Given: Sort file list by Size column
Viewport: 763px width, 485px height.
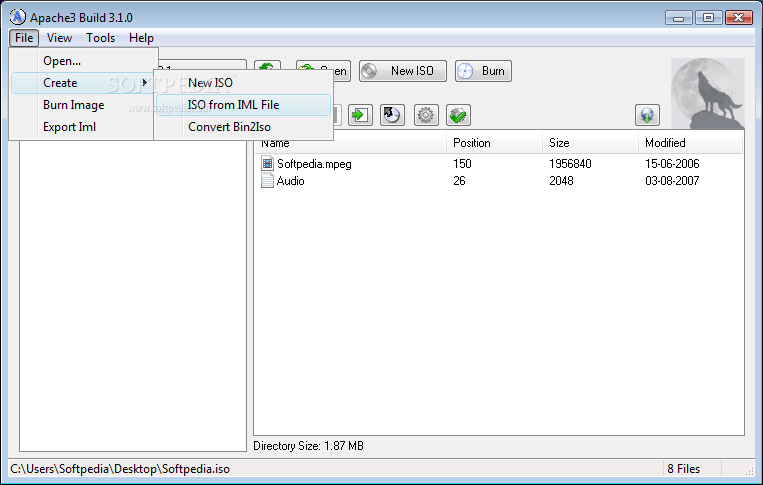Looking at the screenshot, I should coord(590,143).
